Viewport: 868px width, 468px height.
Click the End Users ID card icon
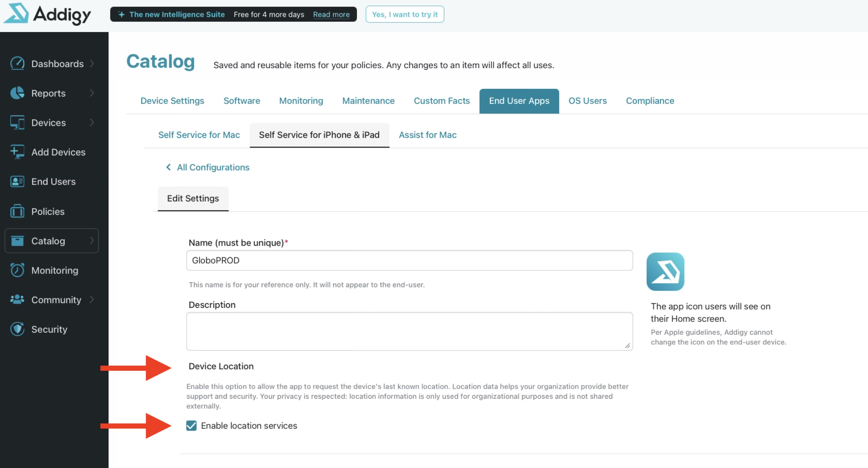click(x=17, y=181)
